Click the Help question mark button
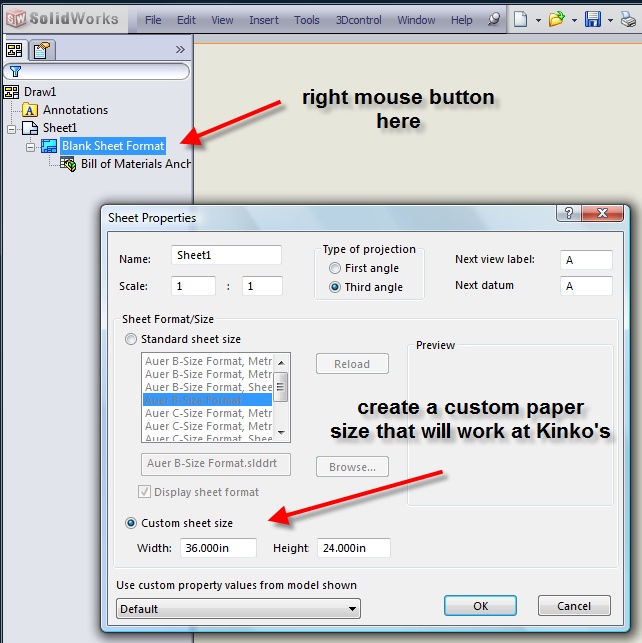The image size is (642, 643). point(569,213)
